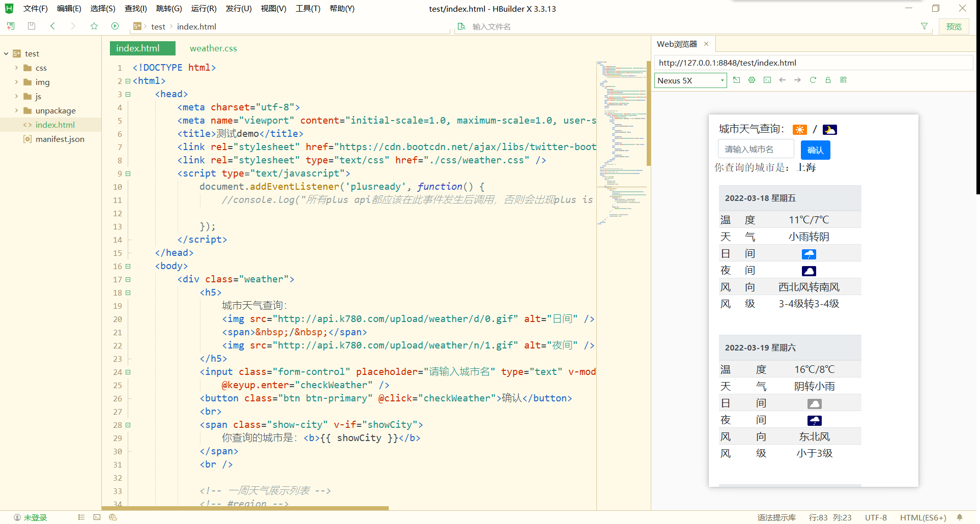Show QR code icon in browser toolbar

(x=843, y=80)
